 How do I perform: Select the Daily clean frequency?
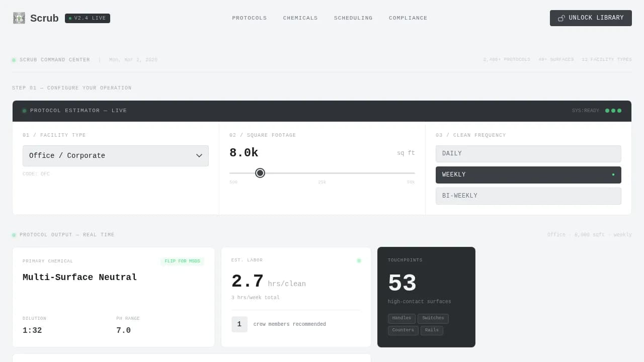[528, 154]
